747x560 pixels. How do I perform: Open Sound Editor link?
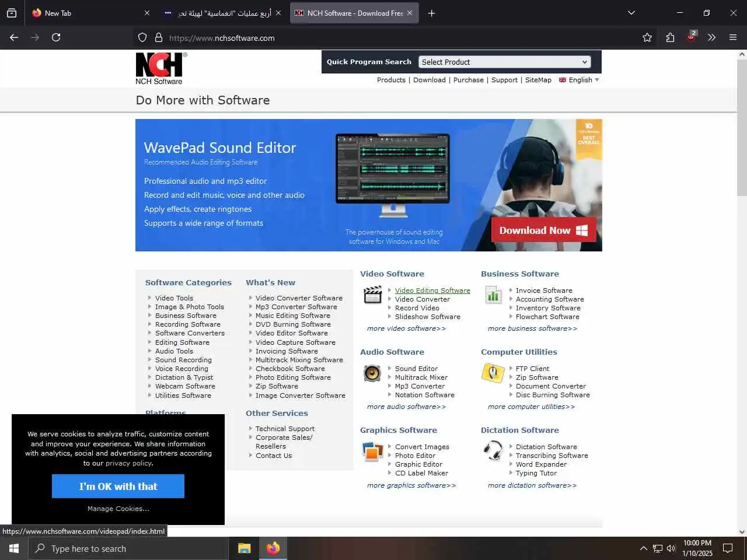[416, 369]
